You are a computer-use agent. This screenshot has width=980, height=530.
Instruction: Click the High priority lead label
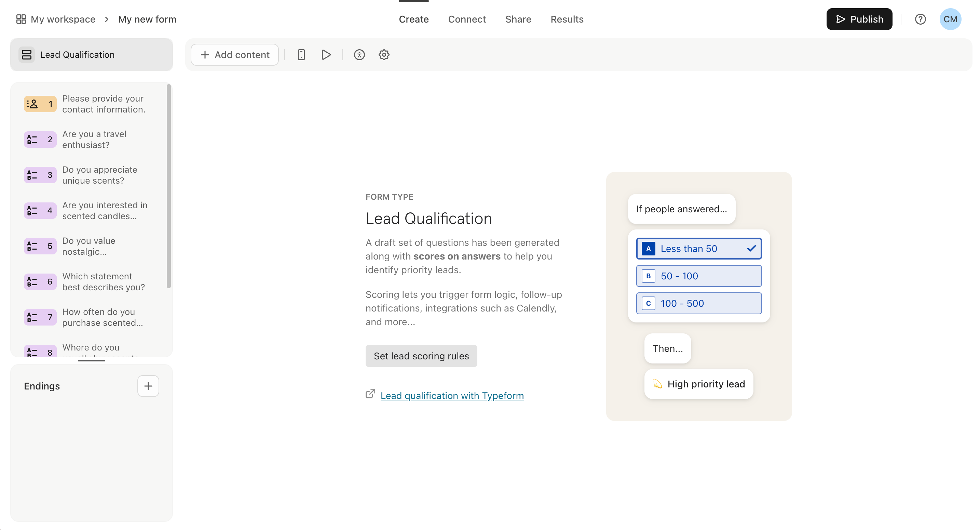click(706, 384)
